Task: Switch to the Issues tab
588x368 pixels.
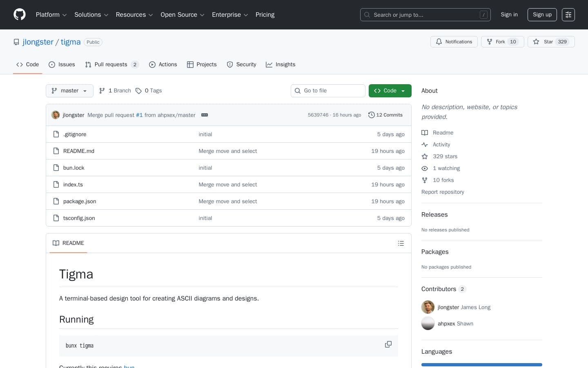Action: [62, 65]
